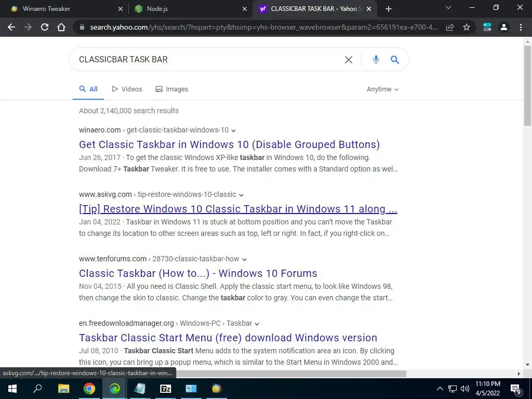
Task: Open a new browser tab
Action: click(389, 9)
